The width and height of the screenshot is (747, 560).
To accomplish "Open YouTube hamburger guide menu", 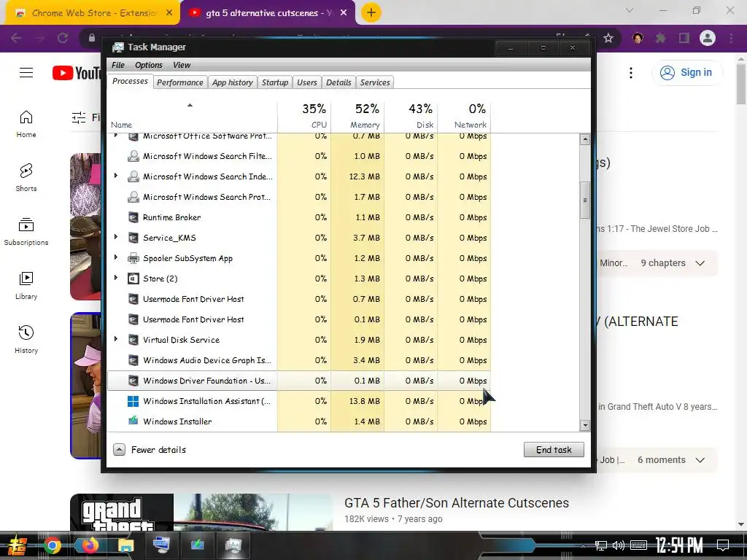I will [x=26, y=72].
